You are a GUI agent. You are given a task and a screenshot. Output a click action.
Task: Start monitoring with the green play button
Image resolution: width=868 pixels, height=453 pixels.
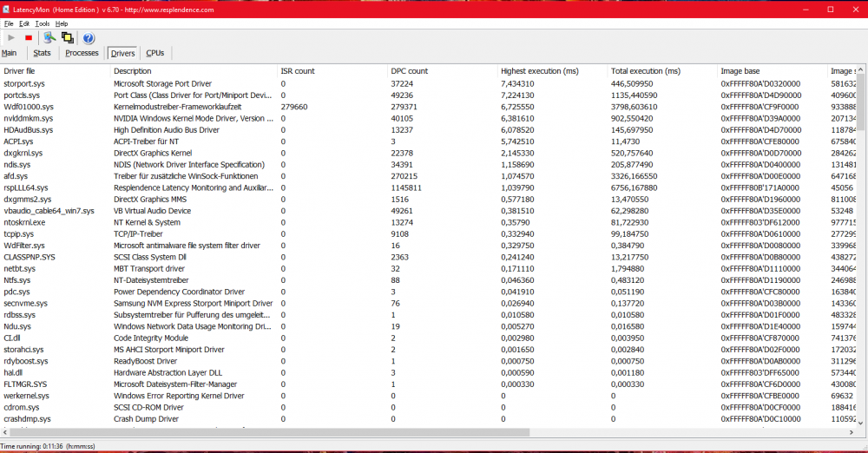click(x=11, y=37)
